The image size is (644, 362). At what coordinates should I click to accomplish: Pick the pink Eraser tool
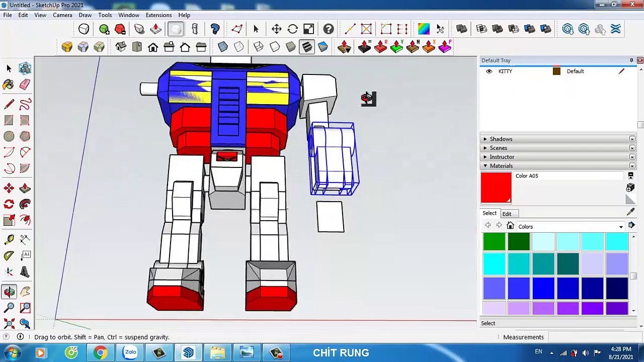pos(25,84)
